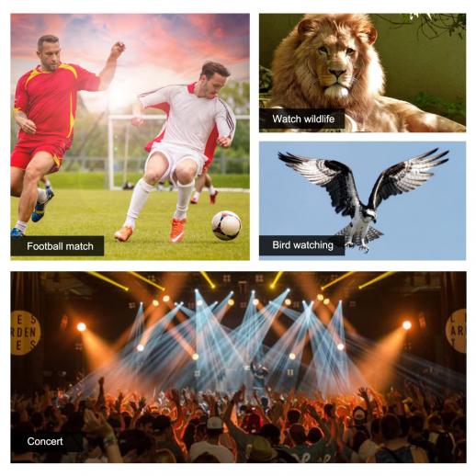
Task: Open the football match photo
Action: point(130,137)
